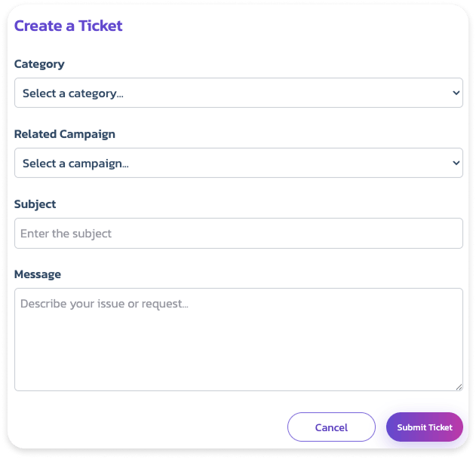Screen dimensions: 476x459
Task: Click the Subject field label
Action: coord(35,204)
